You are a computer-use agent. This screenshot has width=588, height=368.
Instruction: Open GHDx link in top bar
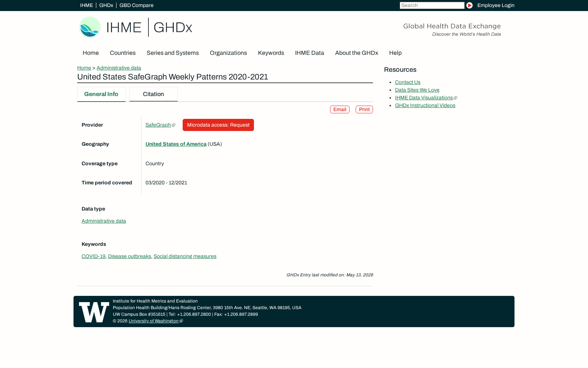(x=106, y=6)
